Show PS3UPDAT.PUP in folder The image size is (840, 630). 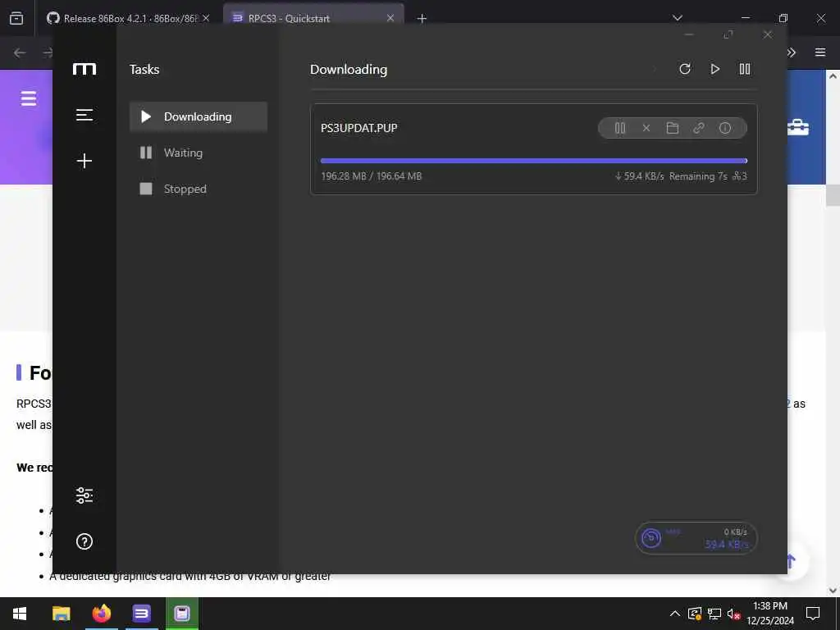pos(673,128)
